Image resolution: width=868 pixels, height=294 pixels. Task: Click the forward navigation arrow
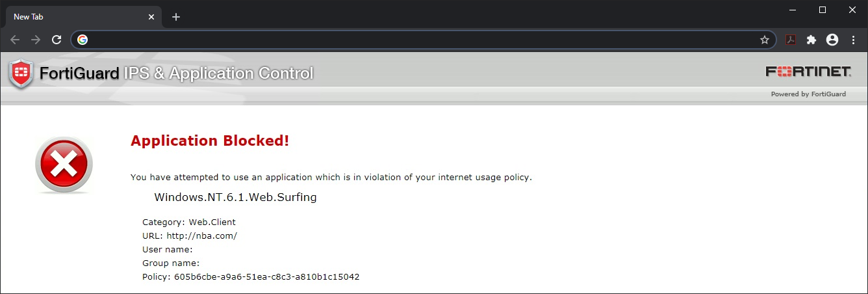[x=36, y=40]
